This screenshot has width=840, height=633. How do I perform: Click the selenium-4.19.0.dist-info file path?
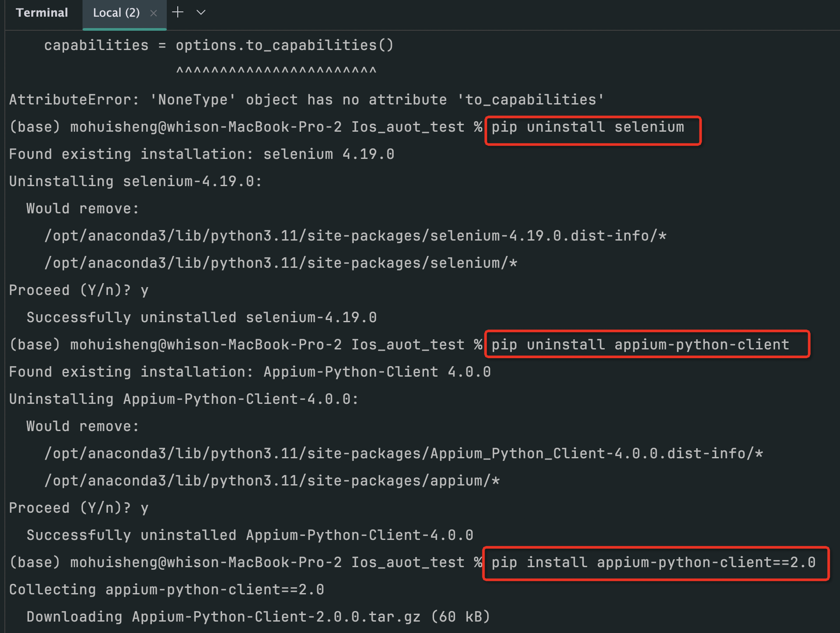[355, 235]
